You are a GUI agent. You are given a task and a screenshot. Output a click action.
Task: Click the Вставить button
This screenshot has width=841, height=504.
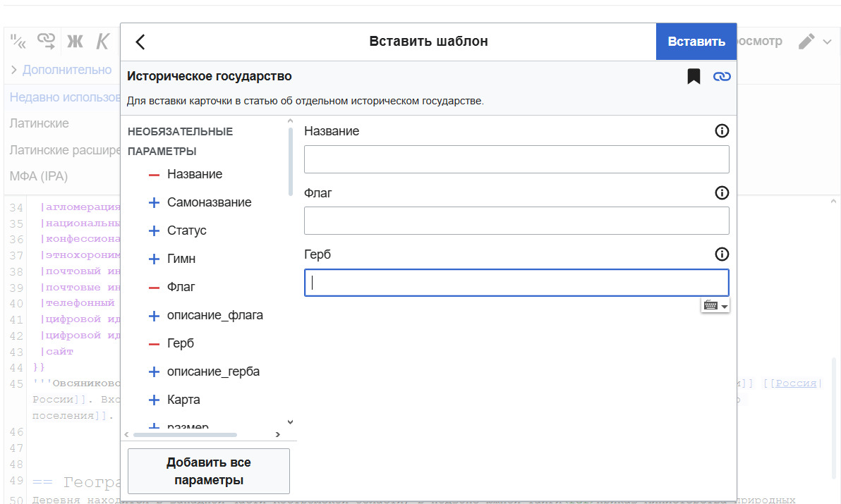[x=696, y=42]
